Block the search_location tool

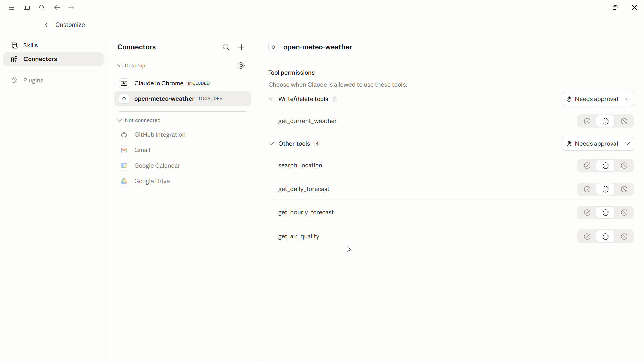(x=624, y=166)
